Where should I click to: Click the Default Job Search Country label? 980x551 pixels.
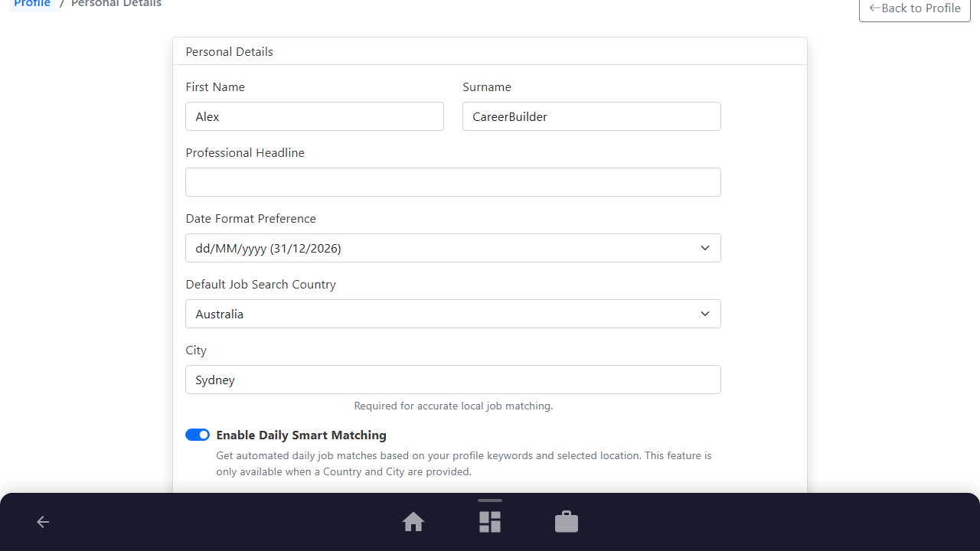[261, 284]
